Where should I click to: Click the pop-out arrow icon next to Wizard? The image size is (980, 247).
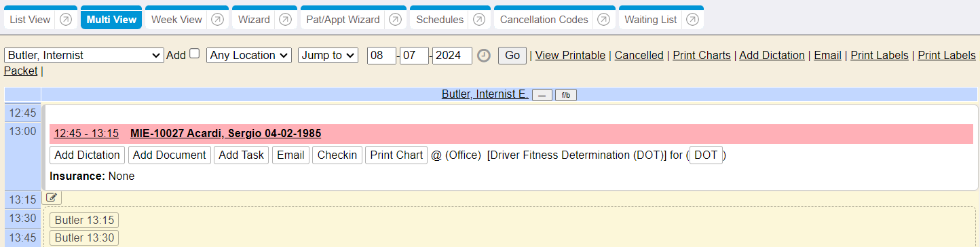pos(285,20)
